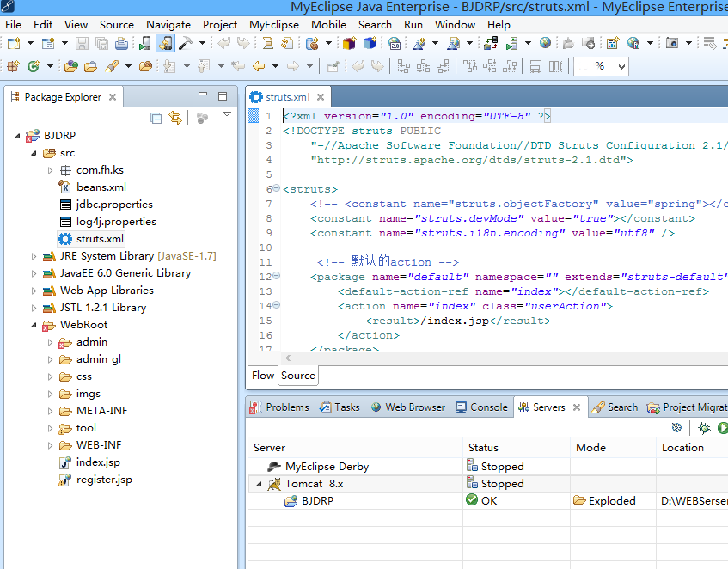Screen dimensions: 728x569
Task: Select MyEclipse Derby server row
Action: pos(327,467)
